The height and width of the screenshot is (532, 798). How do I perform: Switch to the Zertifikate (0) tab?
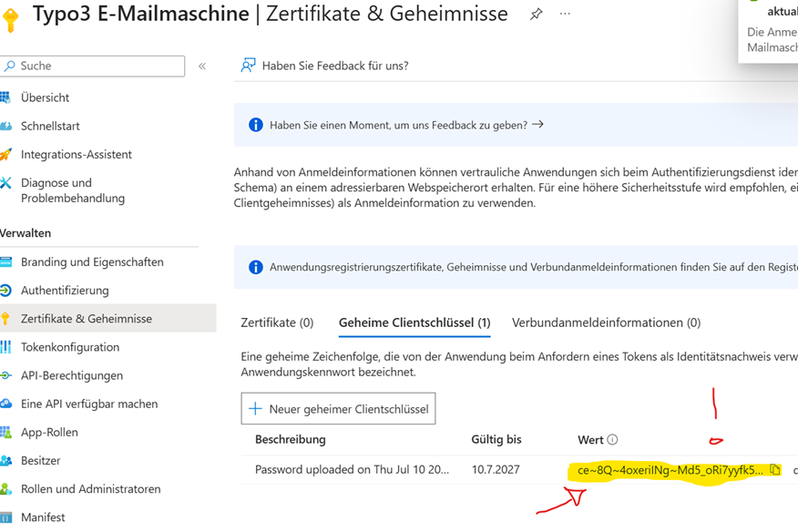(277, 322)
